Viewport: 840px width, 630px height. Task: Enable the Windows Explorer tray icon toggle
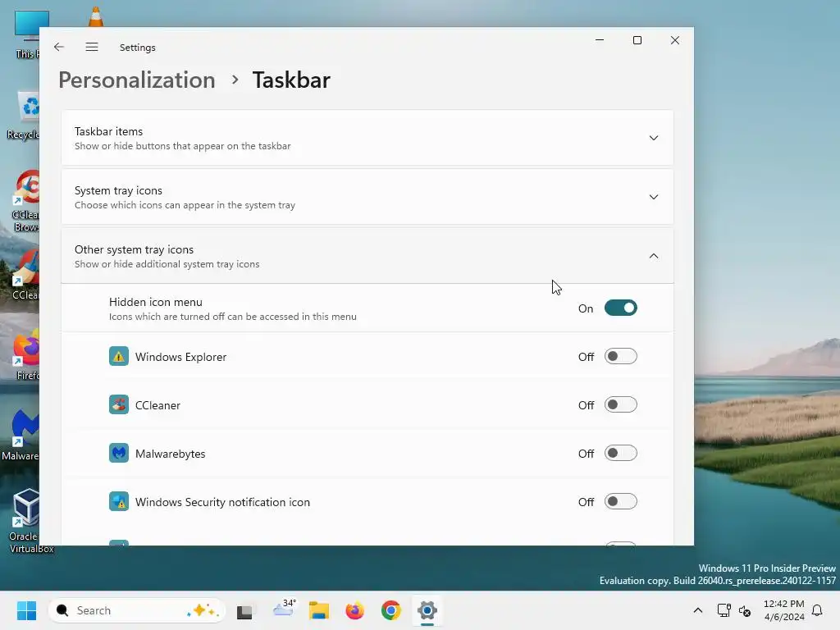[x=620, y=356]
